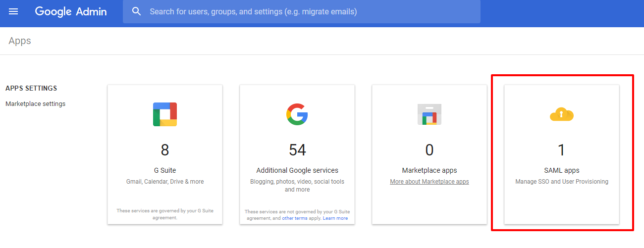
Task: Click the 'APPS SETTINGS' sidebar heading
Action: tap(31, 89)
